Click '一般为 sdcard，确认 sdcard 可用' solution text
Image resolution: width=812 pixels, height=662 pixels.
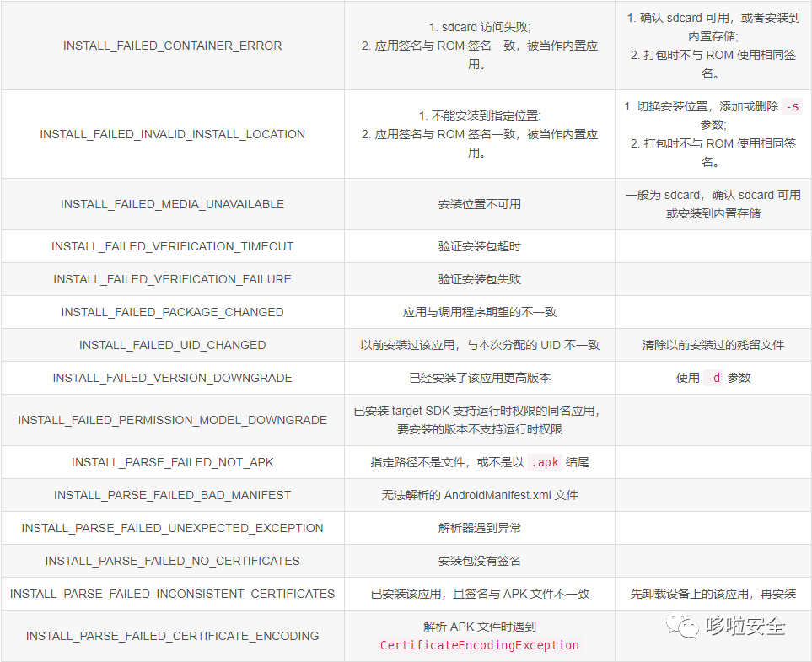[x=713, y=195]
